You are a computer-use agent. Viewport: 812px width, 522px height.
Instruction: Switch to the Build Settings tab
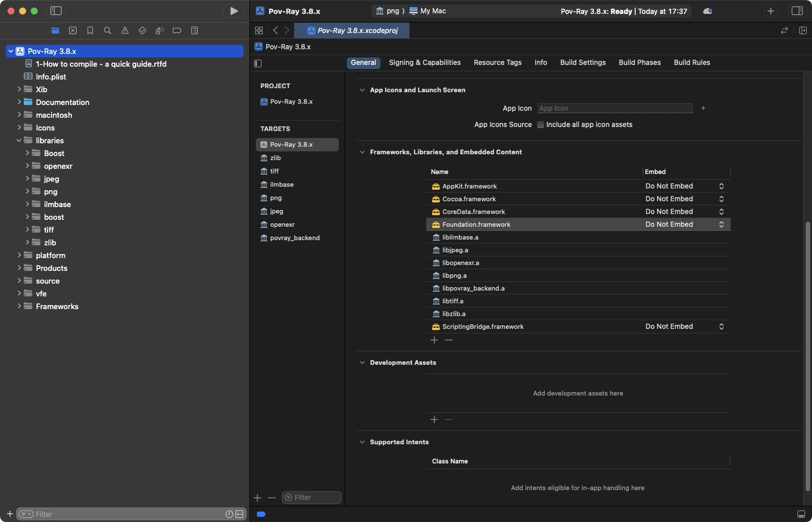click(582, 63)
